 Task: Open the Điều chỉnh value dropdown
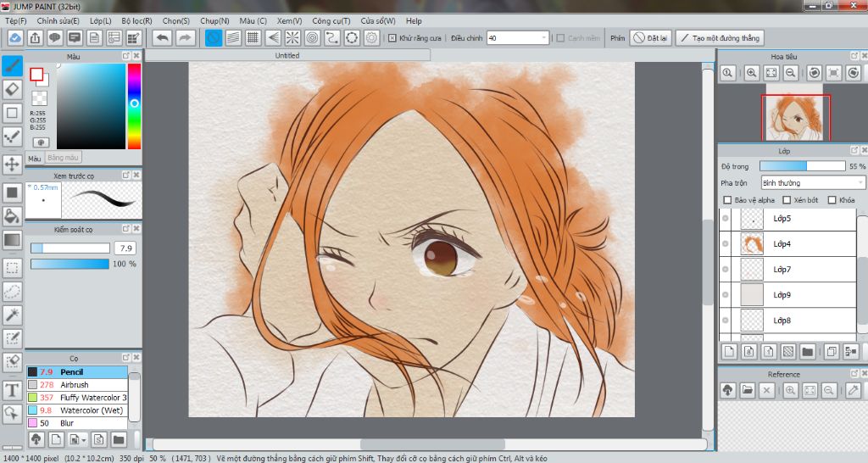pos(518,38)
